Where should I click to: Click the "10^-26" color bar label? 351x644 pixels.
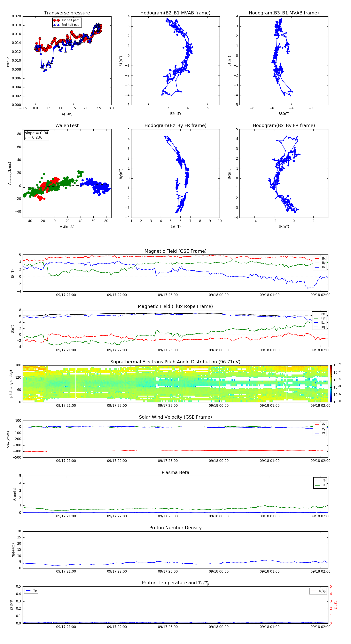tap(337, 365)
